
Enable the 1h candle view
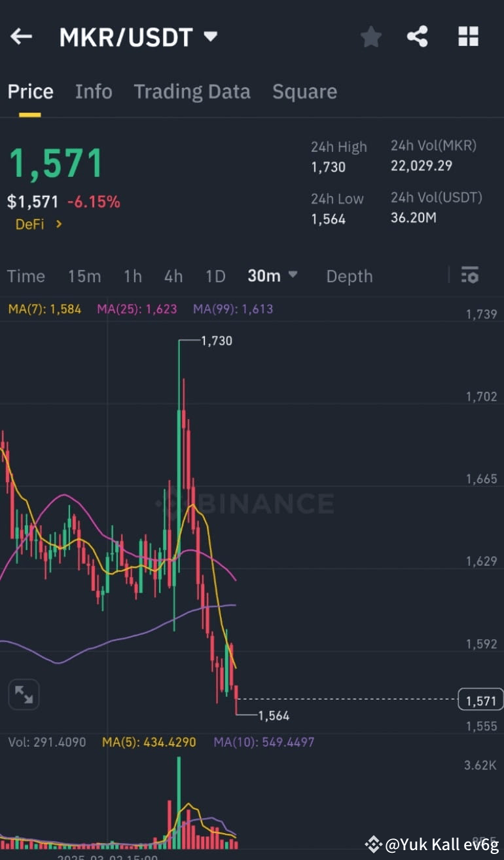pos(132,276)
